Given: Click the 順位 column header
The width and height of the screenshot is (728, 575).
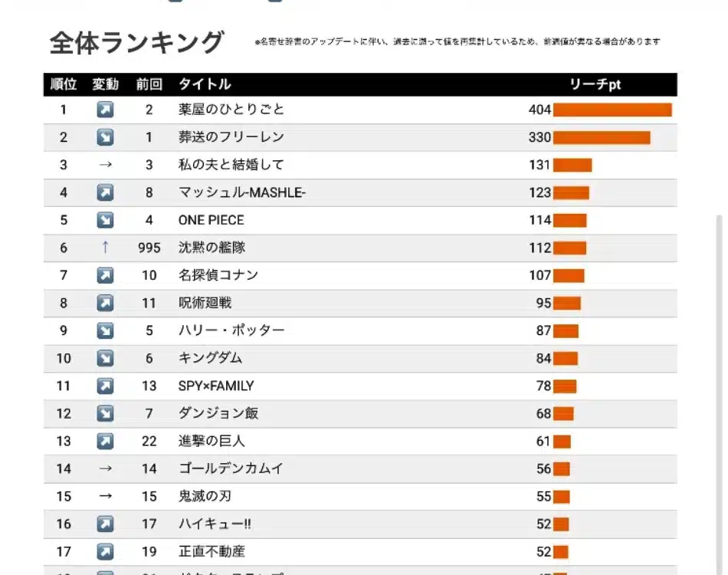Looking at the screenshot, I should coord(64,84).
